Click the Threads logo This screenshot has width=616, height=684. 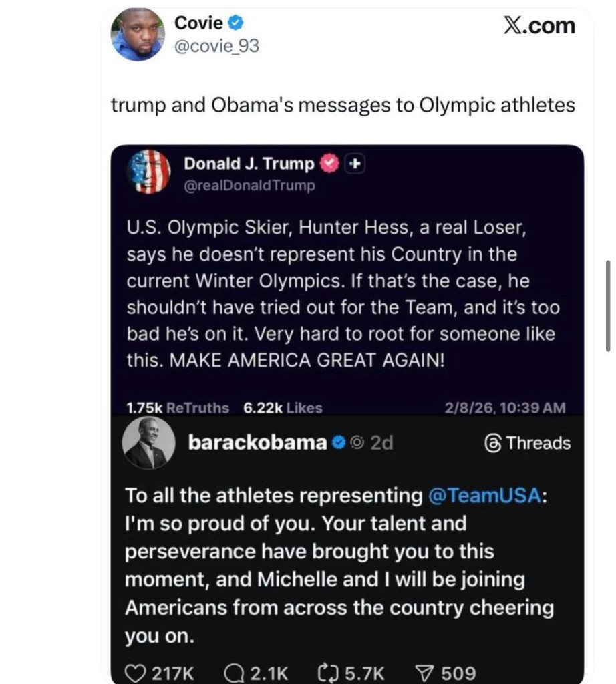point(528,443)
